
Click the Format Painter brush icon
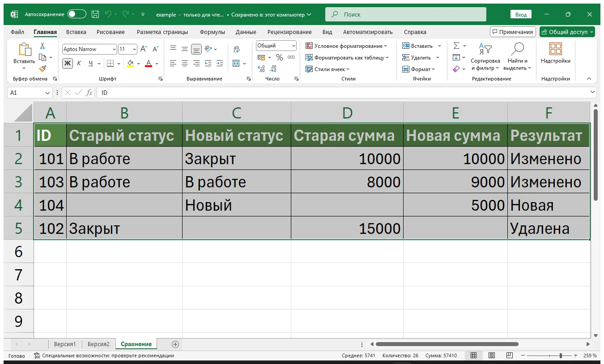click(x=43, y=68)
